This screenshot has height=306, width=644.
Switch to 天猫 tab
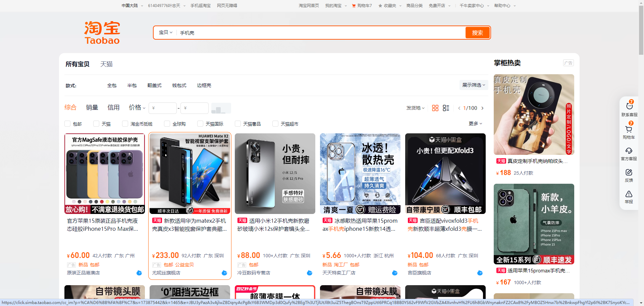[x=106, y=64]
